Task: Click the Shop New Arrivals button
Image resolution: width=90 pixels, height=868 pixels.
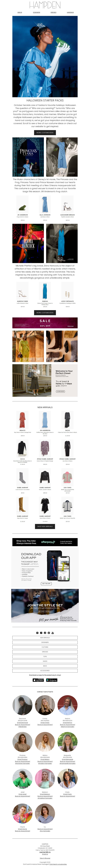Action: [45, 526]
